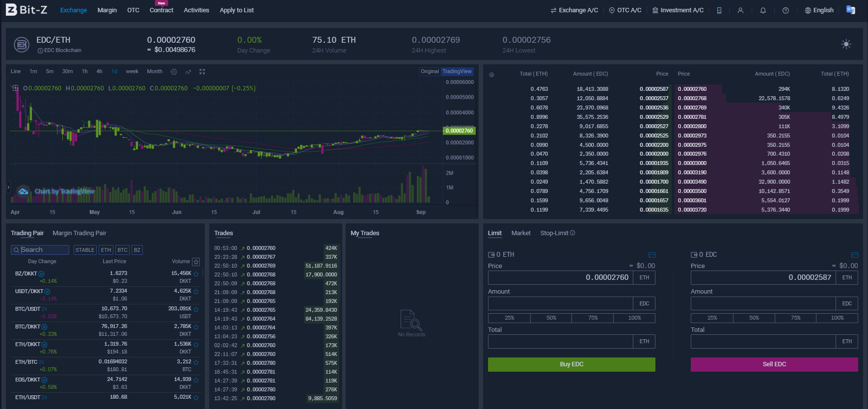Click the chart crosshair plus icon
Screen dimensions: 868x409
pyautogui.click(x=15, y=88)
